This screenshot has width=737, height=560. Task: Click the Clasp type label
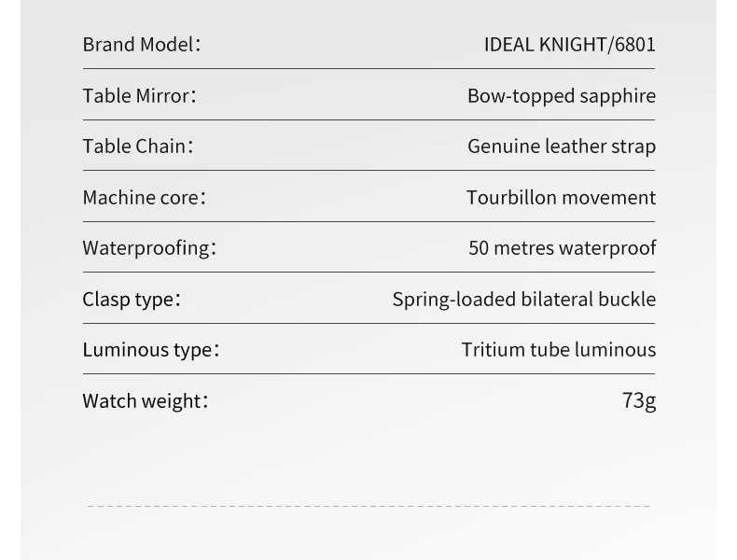click(132, 300)
